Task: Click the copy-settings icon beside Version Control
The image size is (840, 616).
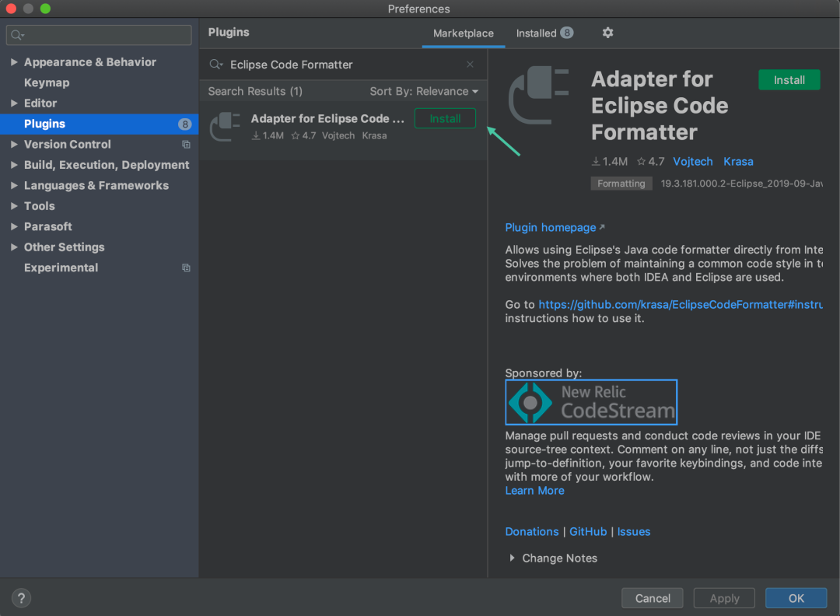Action: (186, 145)
